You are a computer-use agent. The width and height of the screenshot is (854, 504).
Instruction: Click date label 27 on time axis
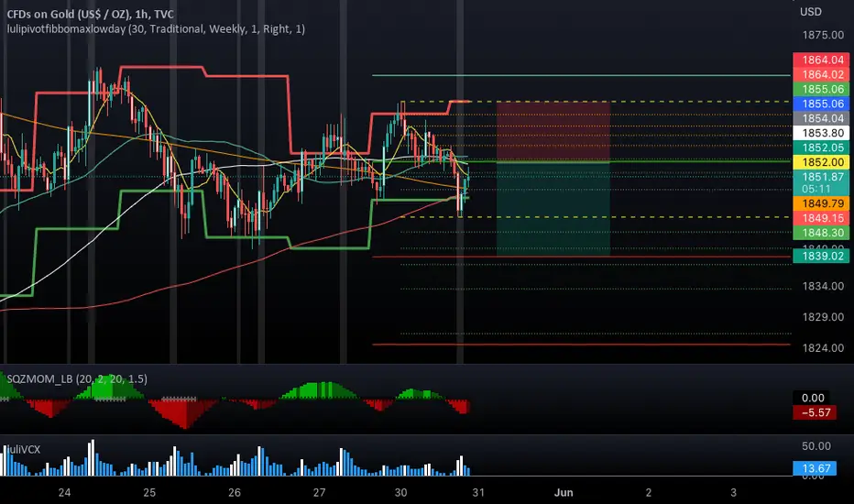(x=319, y=493)
